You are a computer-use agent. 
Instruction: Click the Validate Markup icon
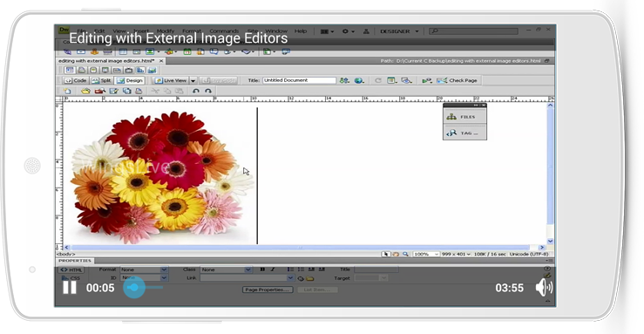[427, 80]
